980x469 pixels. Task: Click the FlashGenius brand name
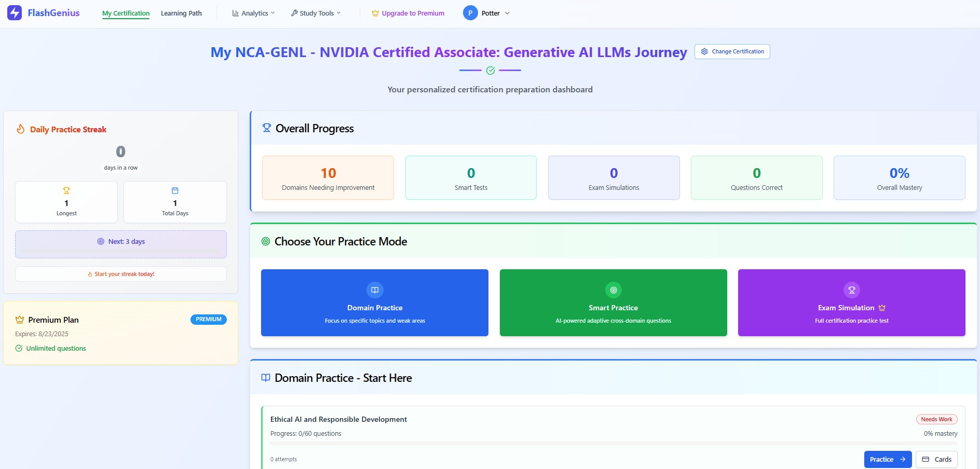(x=54, y=13)
